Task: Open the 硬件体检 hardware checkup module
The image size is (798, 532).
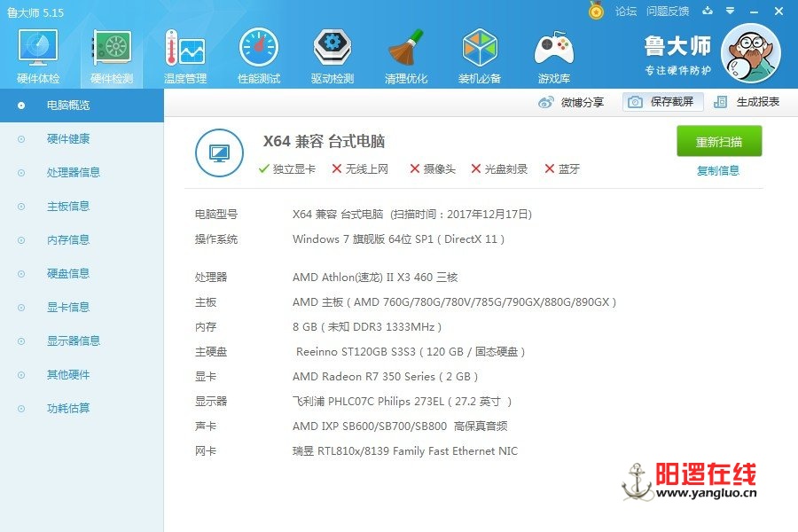Action: point(38,56)
